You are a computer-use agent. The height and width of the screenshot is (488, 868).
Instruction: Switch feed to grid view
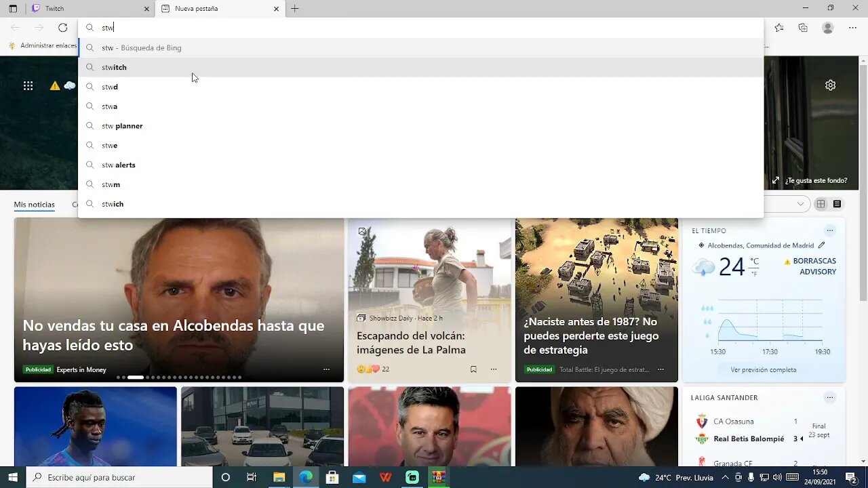pos(821,204)
